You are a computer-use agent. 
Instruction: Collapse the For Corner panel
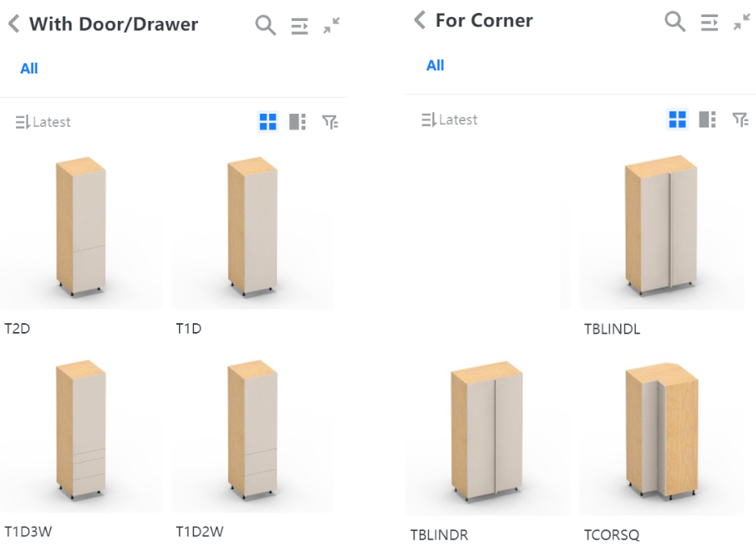click(741, 22)
